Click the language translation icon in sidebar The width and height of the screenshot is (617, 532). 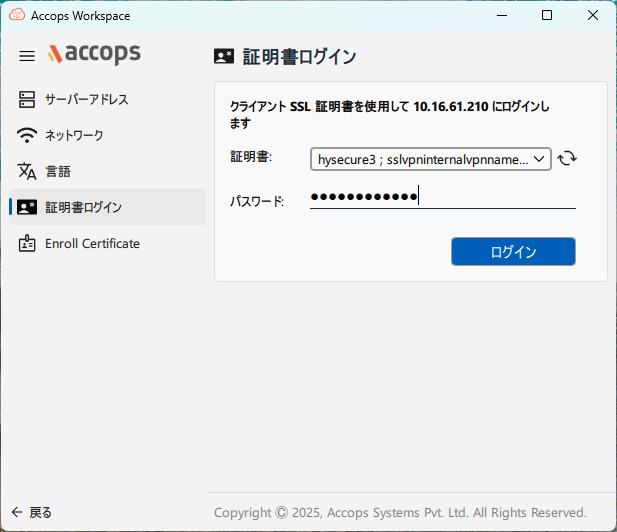(x=27, y=171)
